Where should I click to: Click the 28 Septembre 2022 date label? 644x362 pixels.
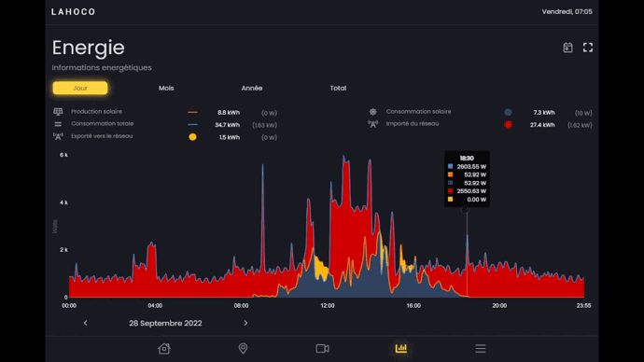click(165, 323)
